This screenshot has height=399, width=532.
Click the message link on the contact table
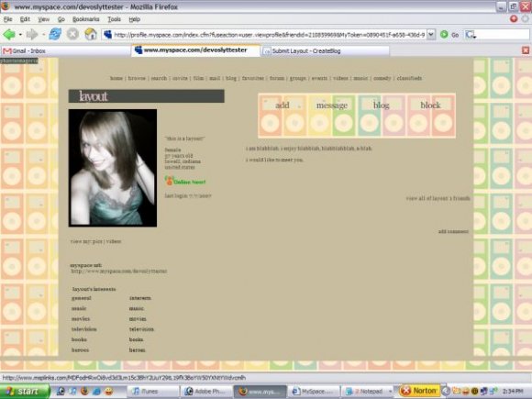(332, 105)
